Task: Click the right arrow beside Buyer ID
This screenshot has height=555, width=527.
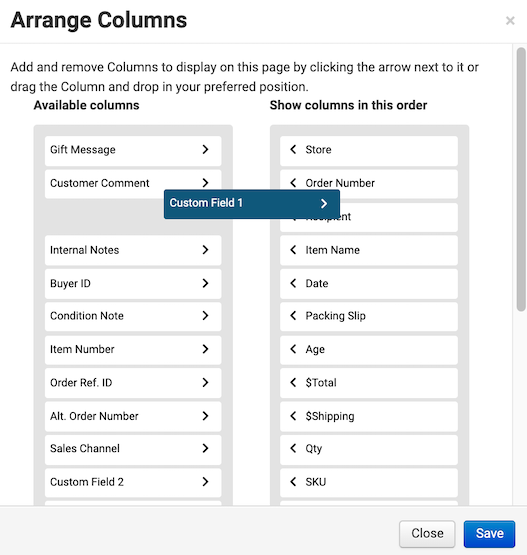Action: pos(205,283)
